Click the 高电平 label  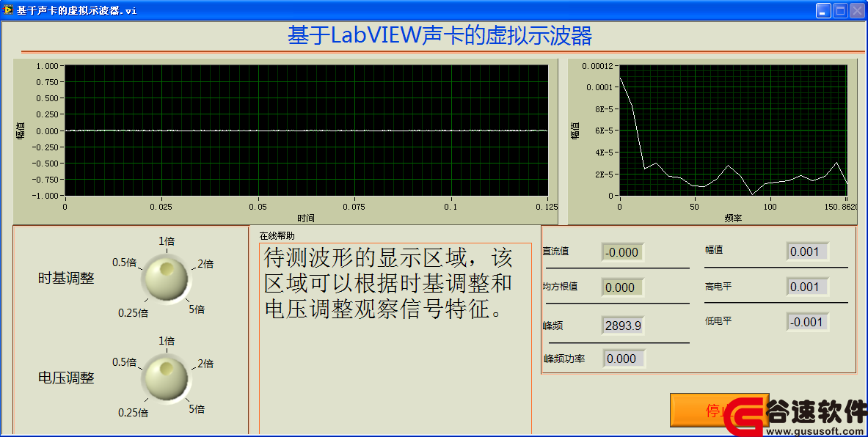click(718, 287)
